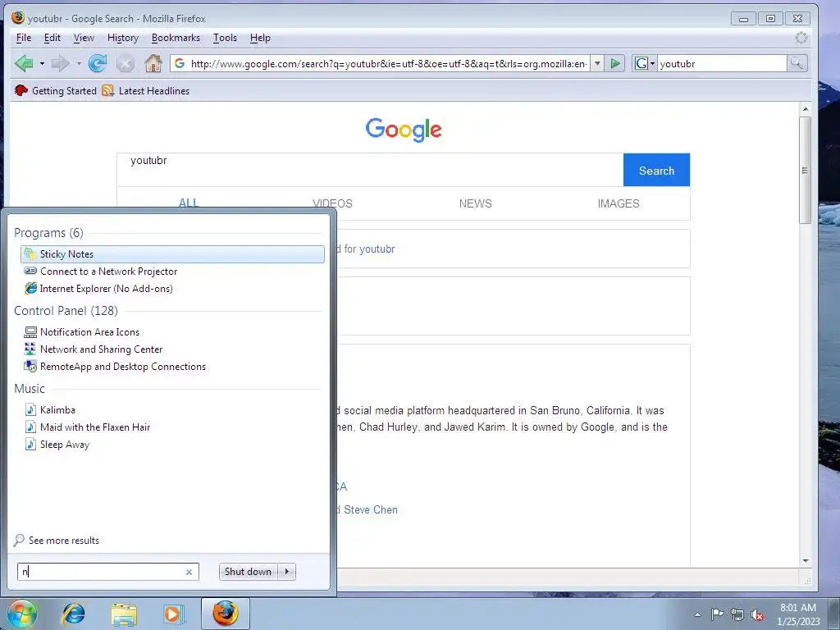The width and height of the screenshot is (840, 630).
Task: Click the Google logo
Action: pos(404,129)
